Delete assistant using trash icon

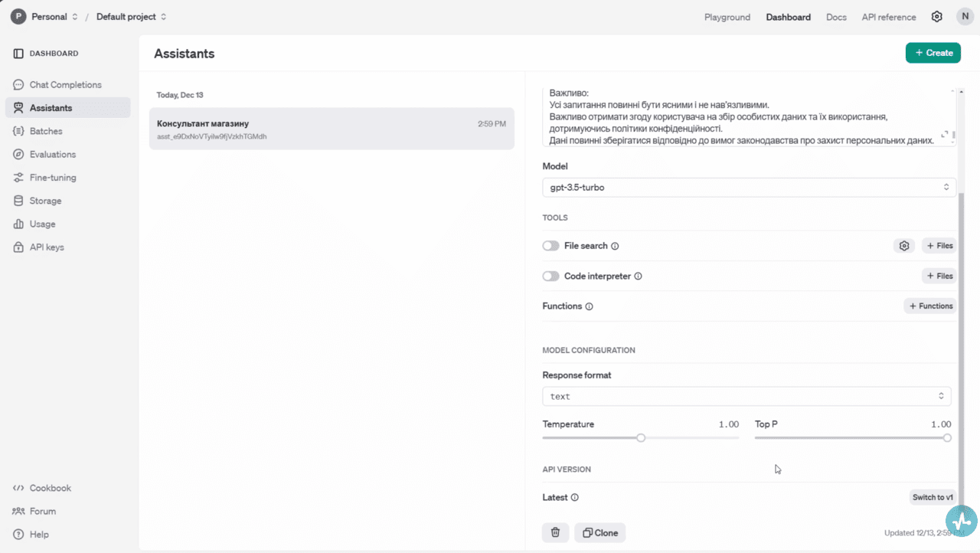point(555,532)
